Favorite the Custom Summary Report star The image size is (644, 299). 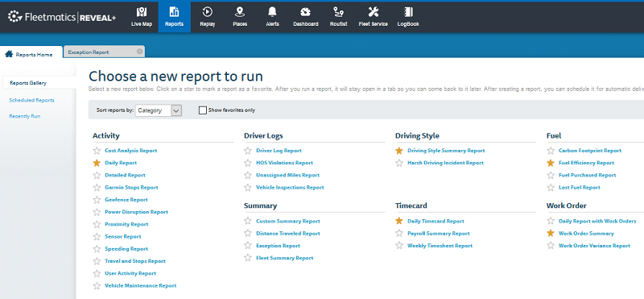click(x=248, y=221)
